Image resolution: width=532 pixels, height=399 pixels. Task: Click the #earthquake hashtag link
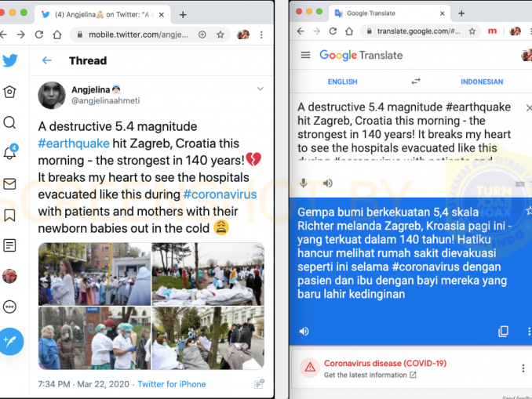coord(74,143)
